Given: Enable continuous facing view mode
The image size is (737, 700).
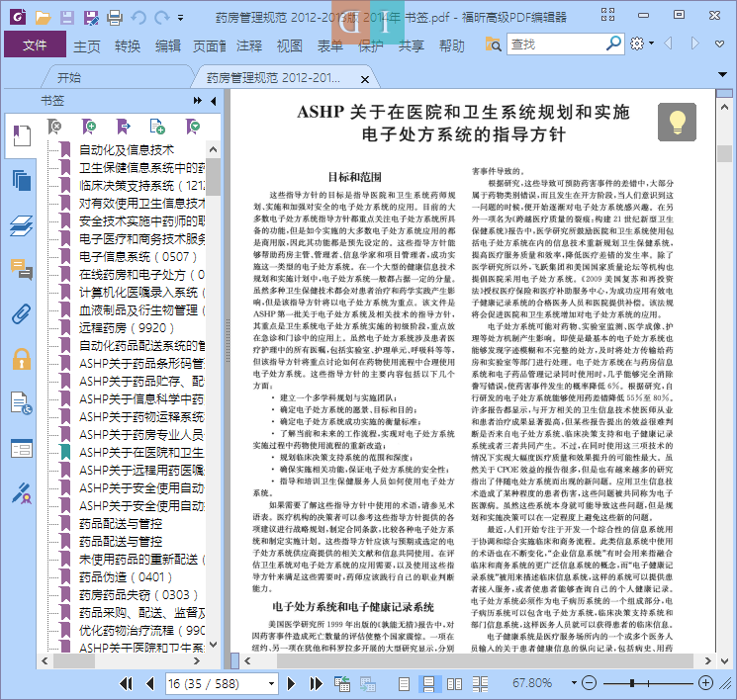Looking at the screenshot, I should pos(480,683).
